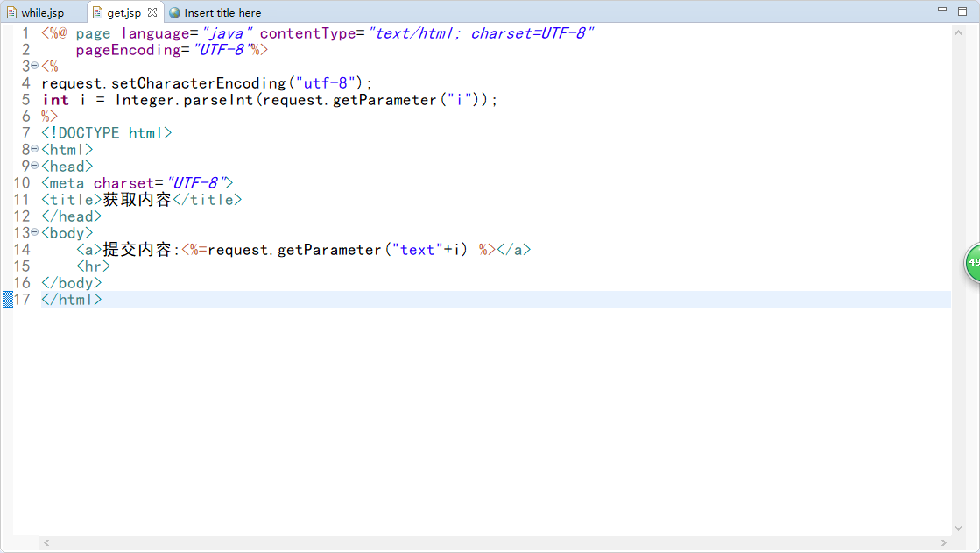Collapse the head fold at line 9

(35, 166)
